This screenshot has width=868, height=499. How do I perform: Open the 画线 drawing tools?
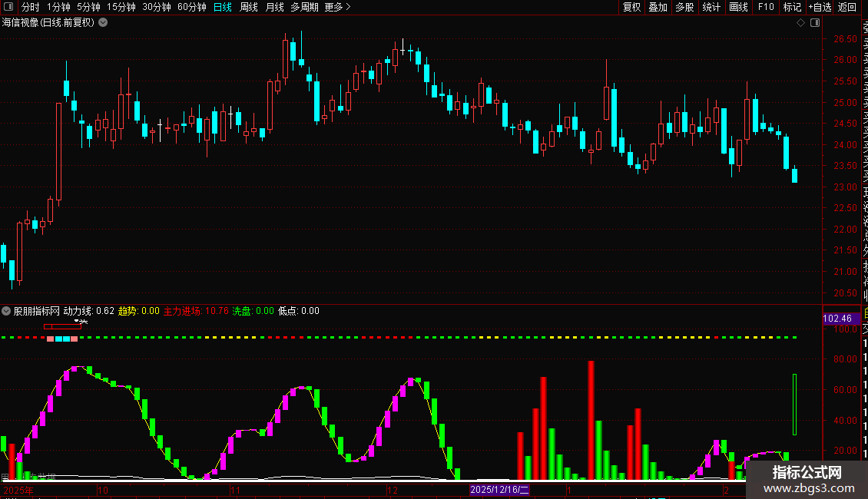pyautogui.click(x=738, y=7)
